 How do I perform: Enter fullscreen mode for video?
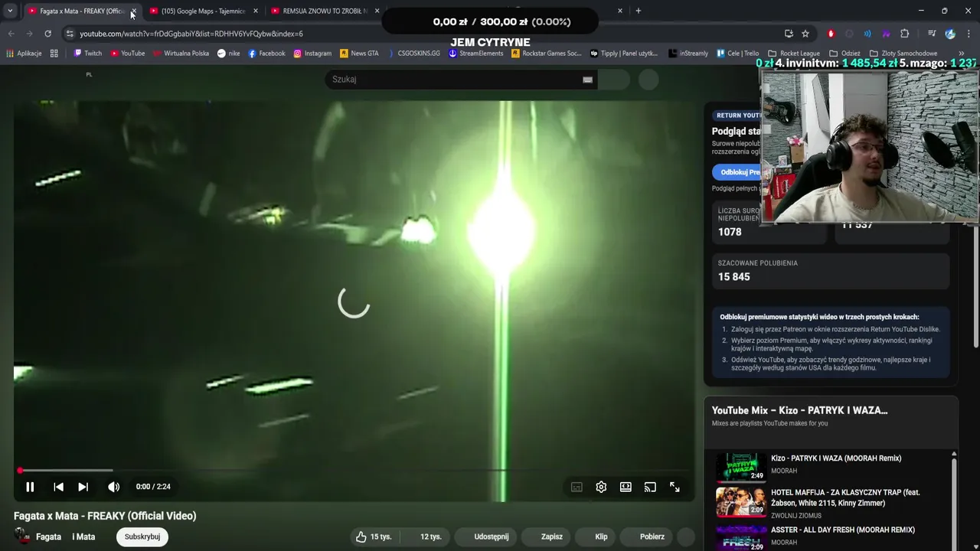(675, 487)
